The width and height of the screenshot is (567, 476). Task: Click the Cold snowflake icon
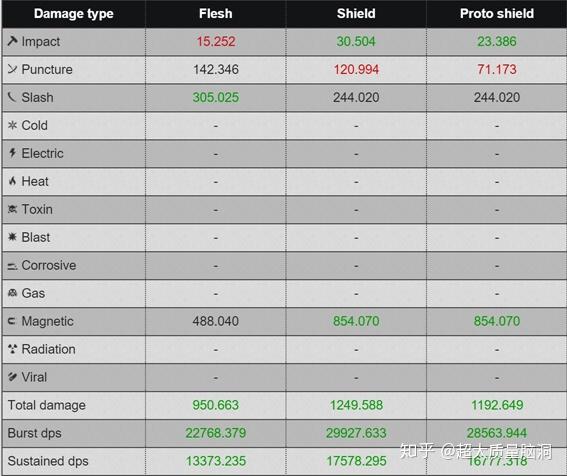(12, 125)
